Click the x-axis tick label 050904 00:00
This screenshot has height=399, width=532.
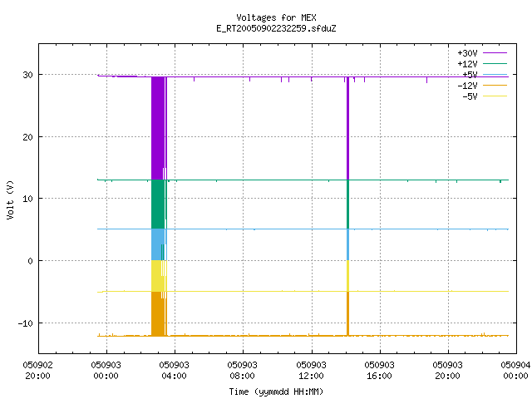click(515, 370)
